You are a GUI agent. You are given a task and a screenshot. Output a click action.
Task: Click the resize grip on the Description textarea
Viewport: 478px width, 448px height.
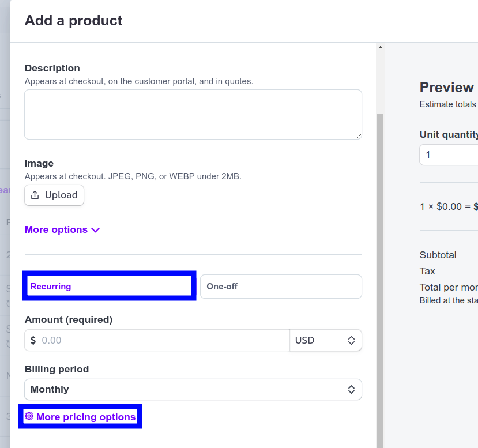click(x=359, y=135)
